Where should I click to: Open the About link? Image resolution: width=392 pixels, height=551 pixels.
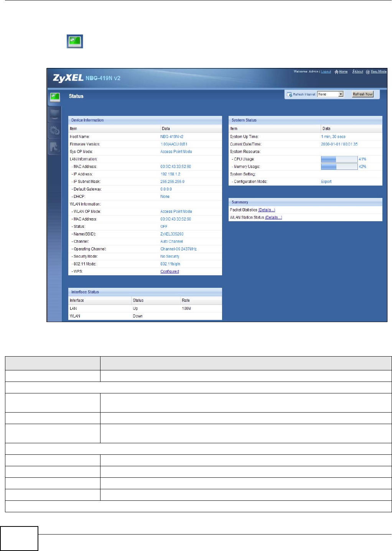click(x=359, y=72)
